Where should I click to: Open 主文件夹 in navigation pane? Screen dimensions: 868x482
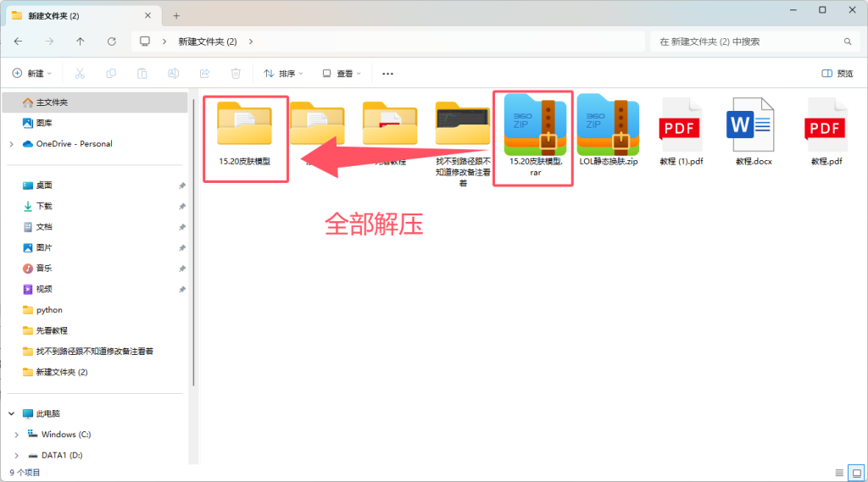pyautogui.click(x=95, y=102)
